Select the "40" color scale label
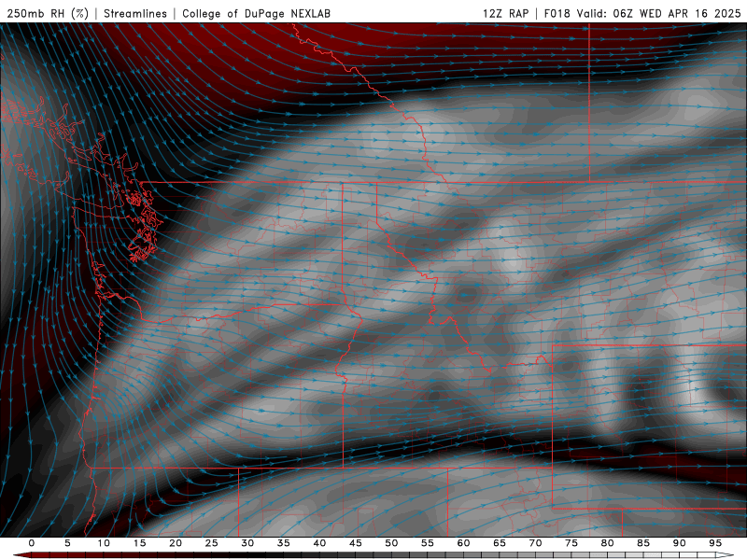The image size is (747, 560). point(319,543)
